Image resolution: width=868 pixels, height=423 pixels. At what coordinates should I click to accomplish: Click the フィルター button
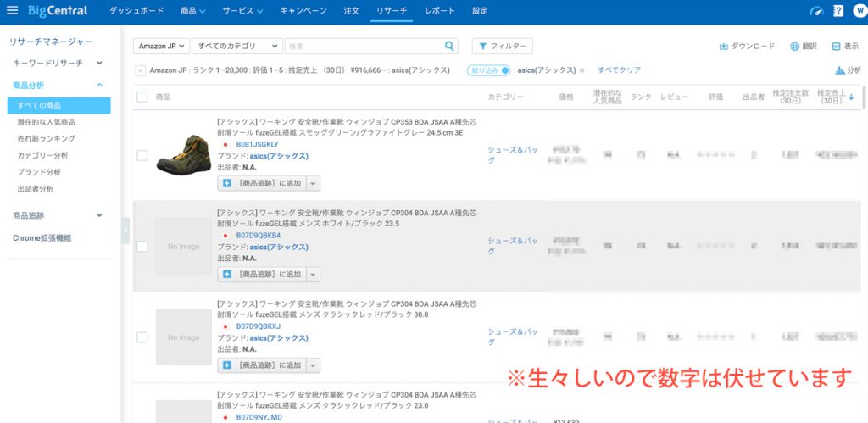tap(503, 47)
